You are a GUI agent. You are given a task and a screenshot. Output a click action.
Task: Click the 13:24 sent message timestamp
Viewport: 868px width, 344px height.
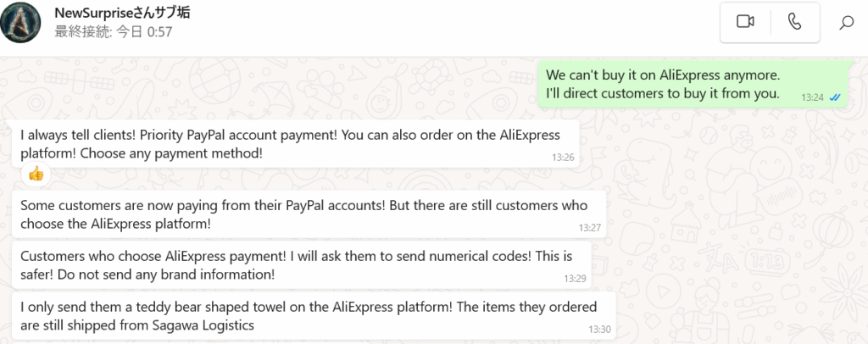point(813,97)
